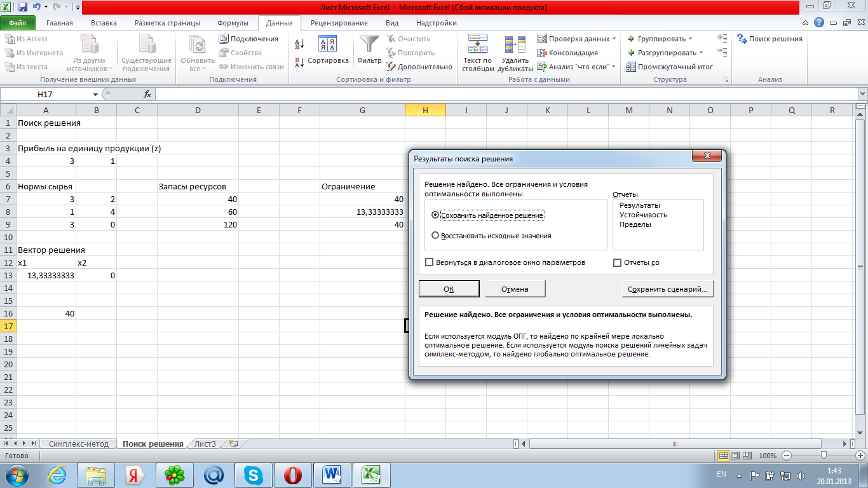This screenshot has width=868, height=488.
Task: Click the formula bar input
Action: [x=506, y=94]
